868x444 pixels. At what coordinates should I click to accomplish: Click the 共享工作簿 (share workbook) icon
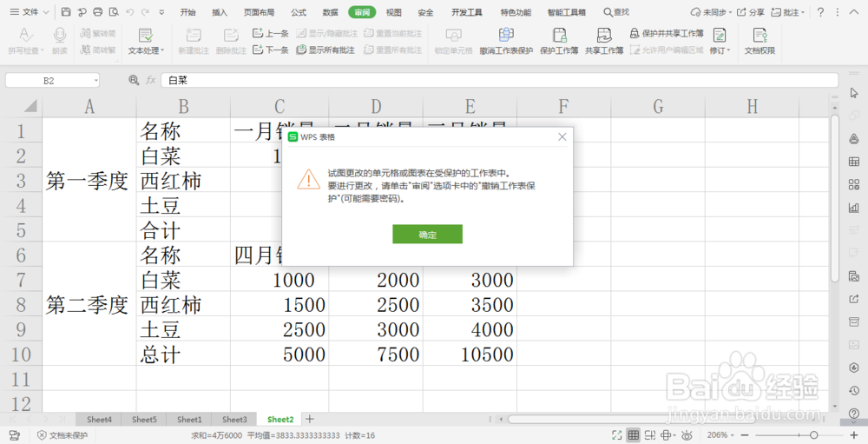pyautogui.click(x=604, y=35)
